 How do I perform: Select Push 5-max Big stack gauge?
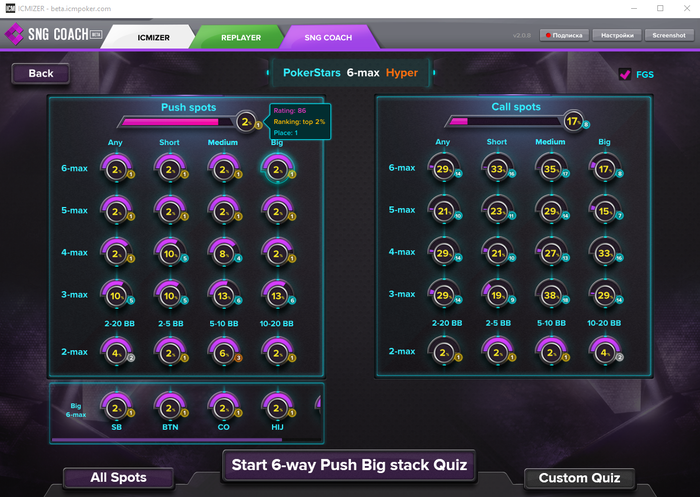coord(278,211)
